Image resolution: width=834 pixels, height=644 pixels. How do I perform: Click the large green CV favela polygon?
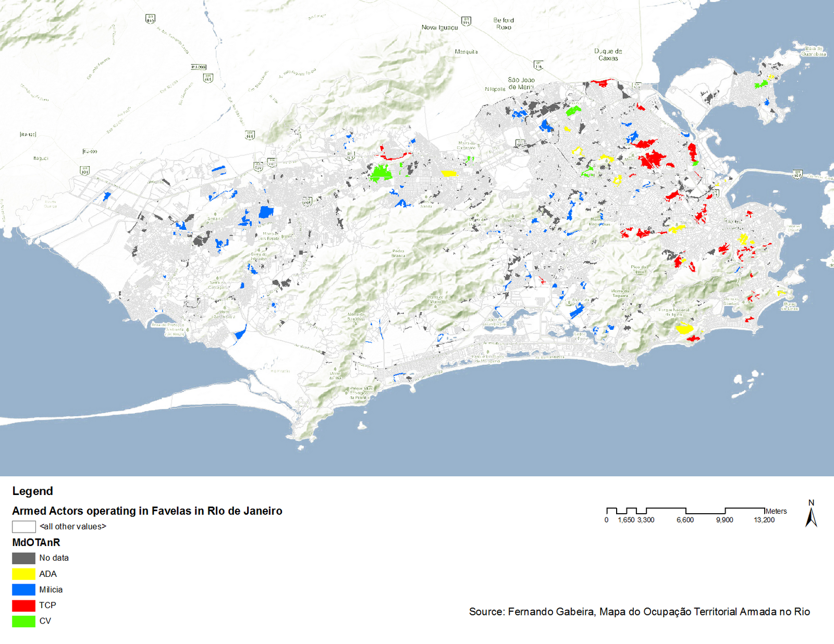pyautogui.click(x=381, y=173)
